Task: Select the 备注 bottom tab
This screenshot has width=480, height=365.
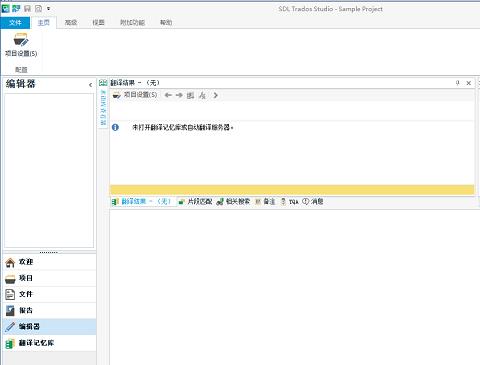Action: 265,201
